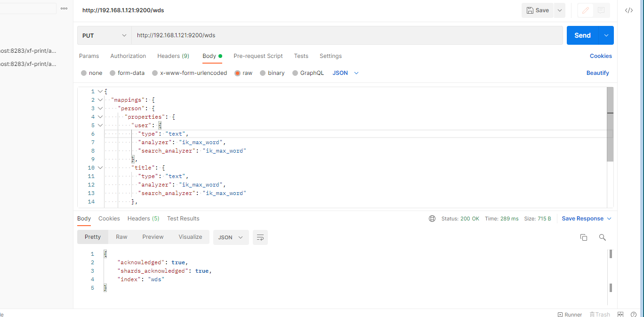Image resolution: width=644 pixels, height=317 pixels.
Task: Click the pencil edit icon
Action: pyautogui.click(x=585, y=10)
